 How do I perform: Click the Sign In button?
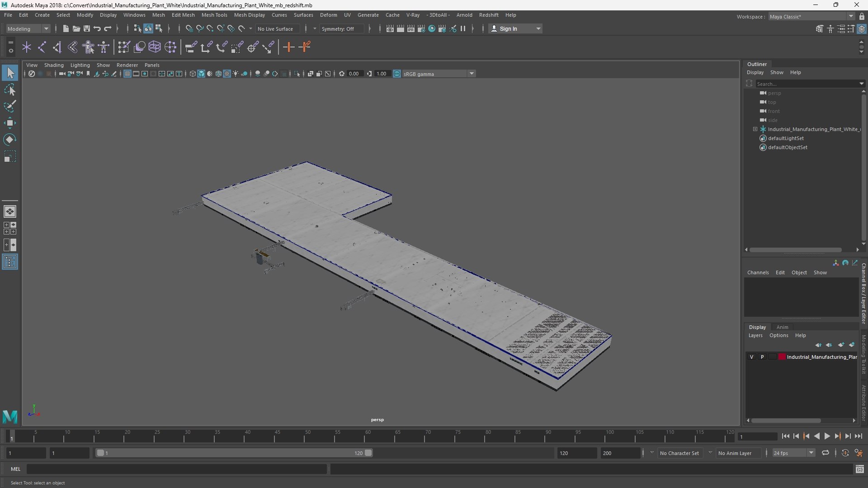click(x=515, y=28)
